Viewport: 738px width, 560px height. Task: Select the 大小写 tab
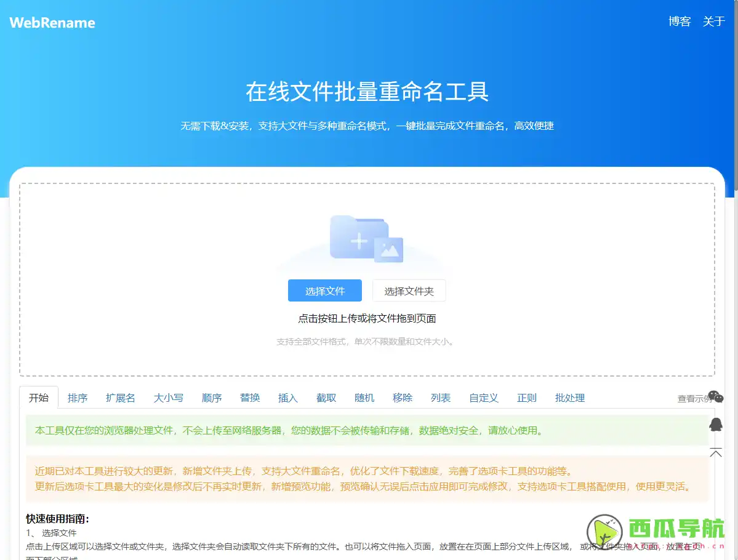[168, 398]
